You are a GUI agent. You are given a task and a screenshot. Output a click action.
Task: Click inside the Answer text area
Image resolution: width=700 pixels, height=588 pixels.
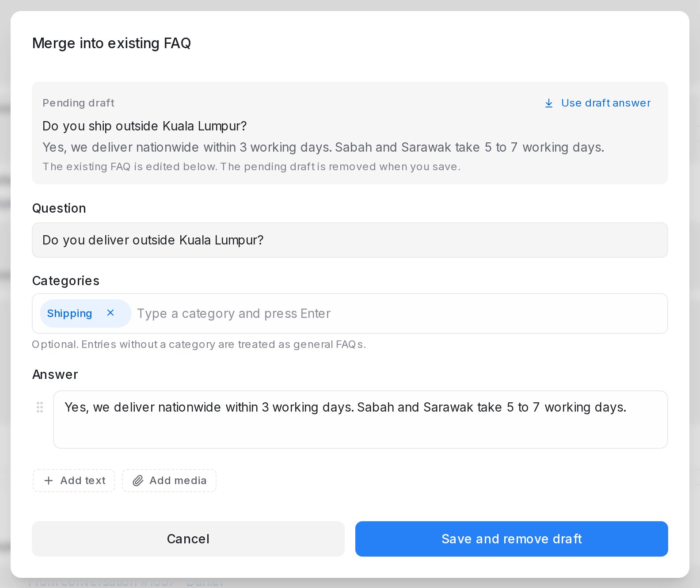click(360, 419)
